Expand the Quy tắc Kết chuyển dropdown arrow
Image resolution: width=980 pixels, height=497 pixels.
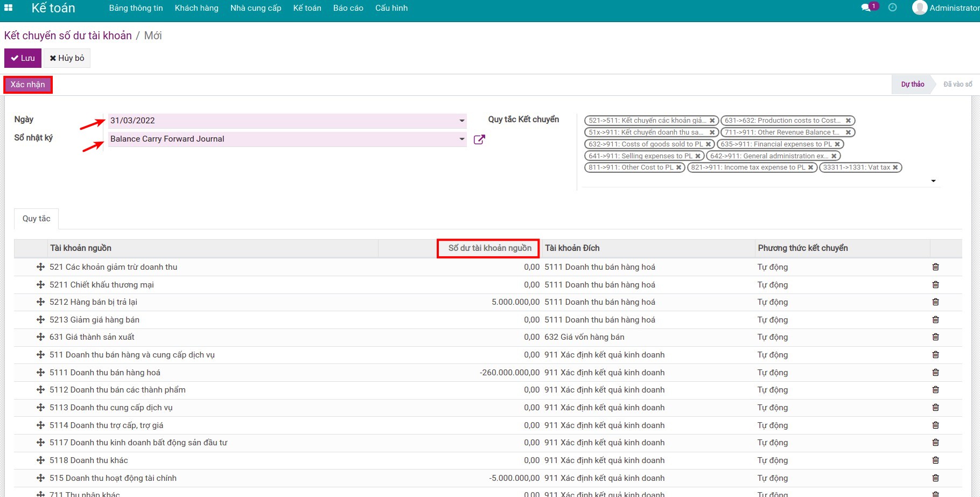click(933, 181)
